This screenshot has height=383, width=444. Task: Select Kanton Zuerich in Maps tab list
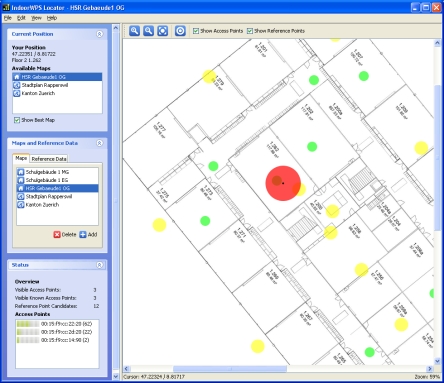(x=57, y=205)
